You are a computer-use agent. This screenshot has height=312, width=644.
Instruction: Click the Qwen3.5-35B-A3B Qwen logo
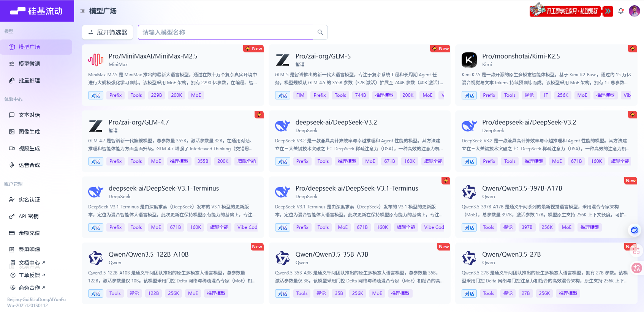283,258
